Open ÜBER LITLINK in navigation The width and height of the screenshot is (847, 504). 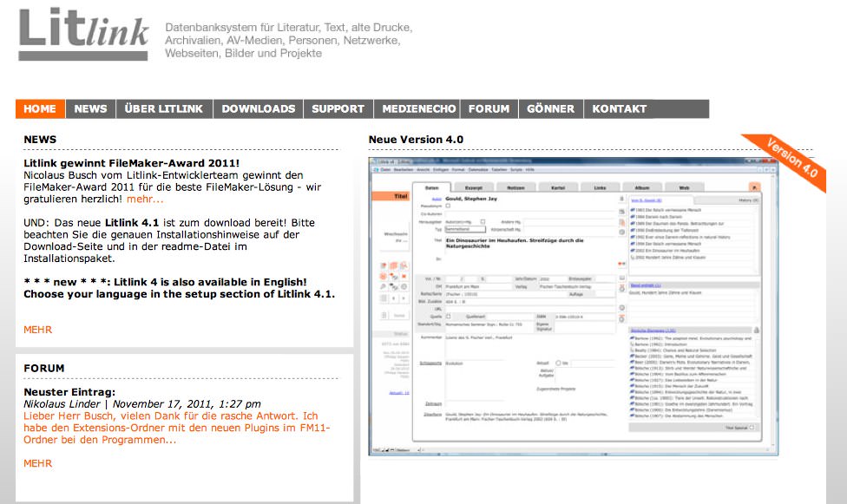point(164,108)
